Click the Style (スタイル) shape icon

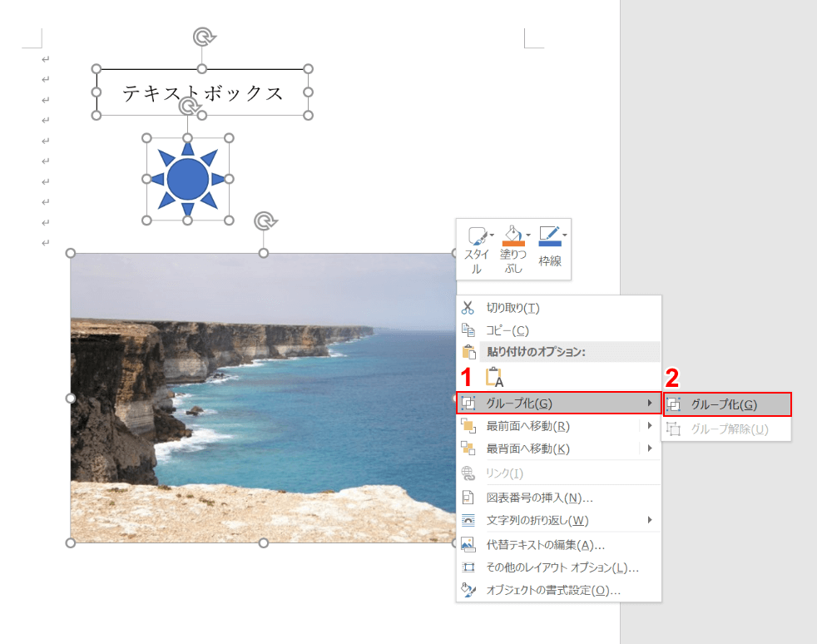pos(476,235)
